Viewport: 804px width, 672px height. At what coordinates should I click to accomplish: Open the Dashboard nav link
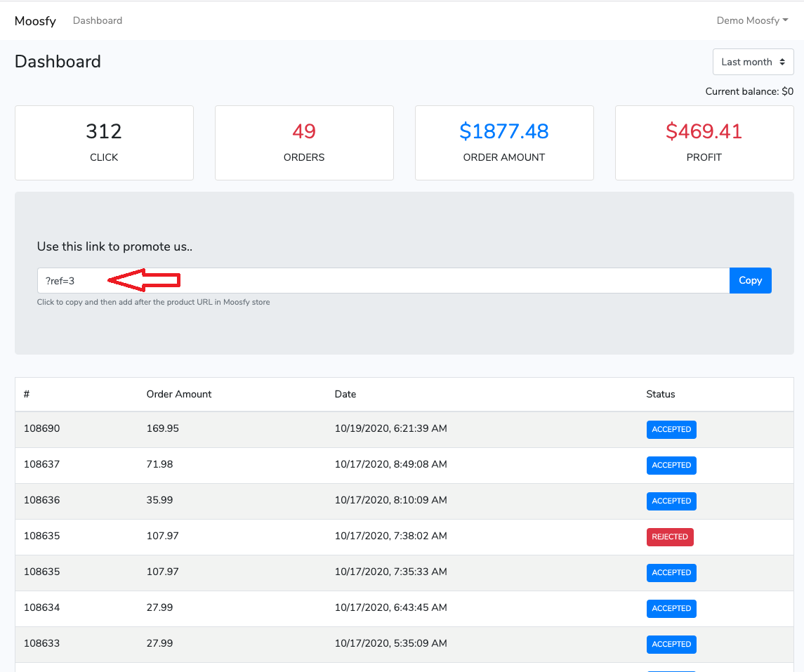98,21
